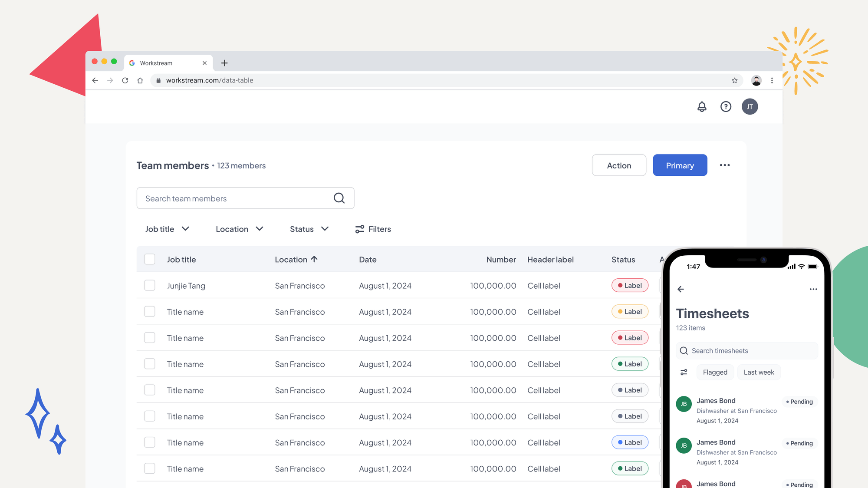Viewport: 868px width, 488px height.
Task: Toggle the select-all header checkbox
Action: (150, 259)
